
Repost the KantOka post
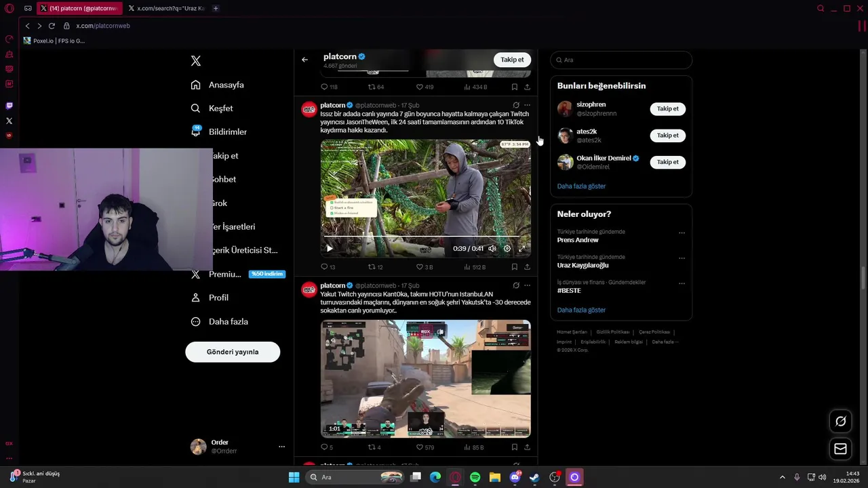[x=374, y=447]
